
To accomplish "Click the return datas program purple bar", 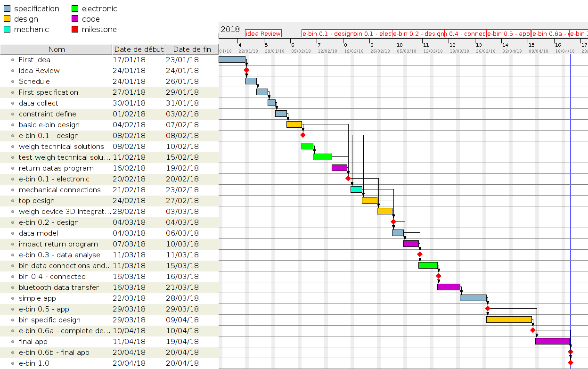I will point(339,168).
